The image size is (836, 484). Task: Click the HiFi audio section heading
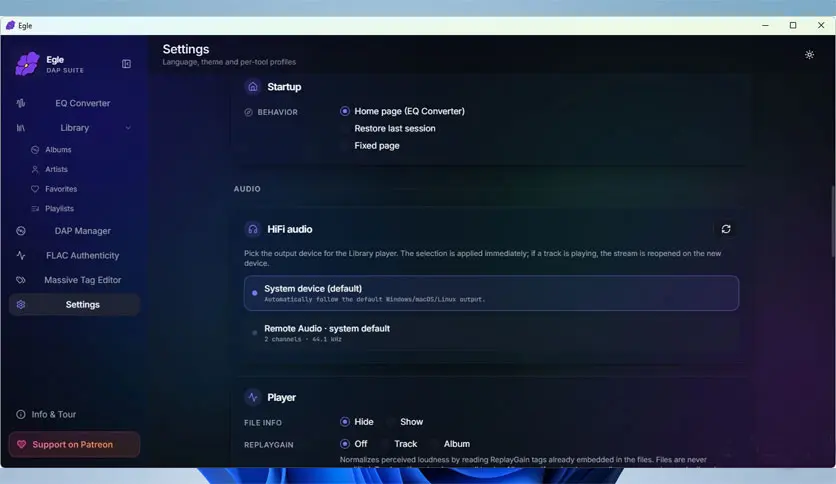click(290, 229)
